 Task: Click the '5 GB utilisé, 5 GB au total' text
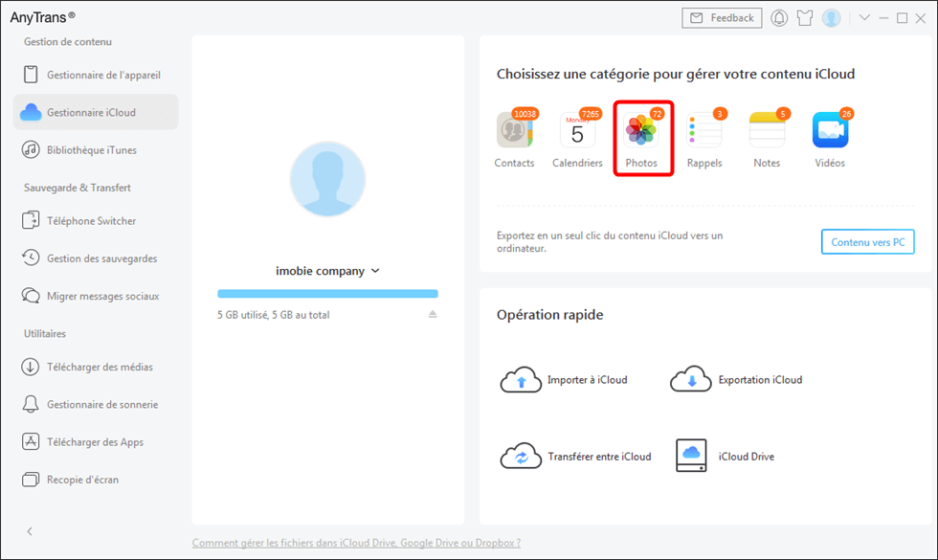click(x=274, y=315)
